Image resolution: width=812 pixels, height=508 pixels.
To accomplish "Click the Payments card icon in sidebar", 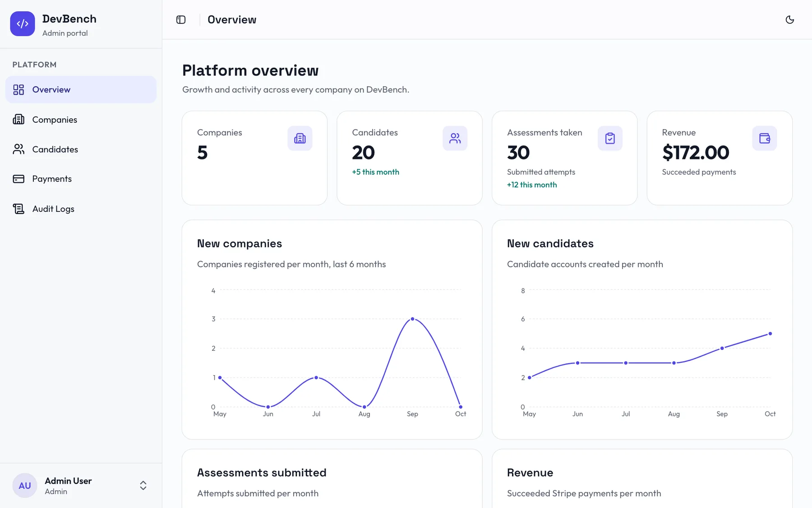I will tap(18, 179).
